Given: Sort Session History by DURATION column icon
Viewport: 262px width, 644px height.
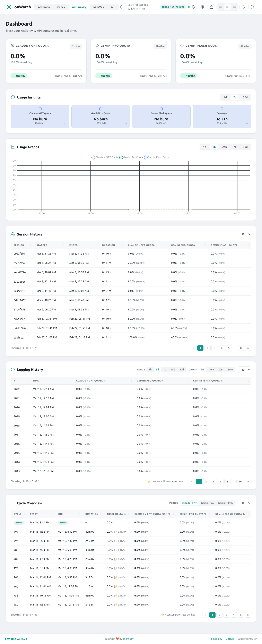Looking at the screenshot, I should click(x=122, y=245).
